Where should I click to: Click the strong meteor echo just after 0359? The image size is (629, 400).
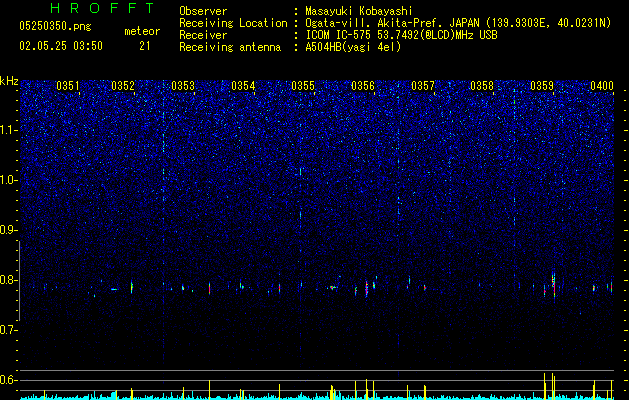[554, 284]
